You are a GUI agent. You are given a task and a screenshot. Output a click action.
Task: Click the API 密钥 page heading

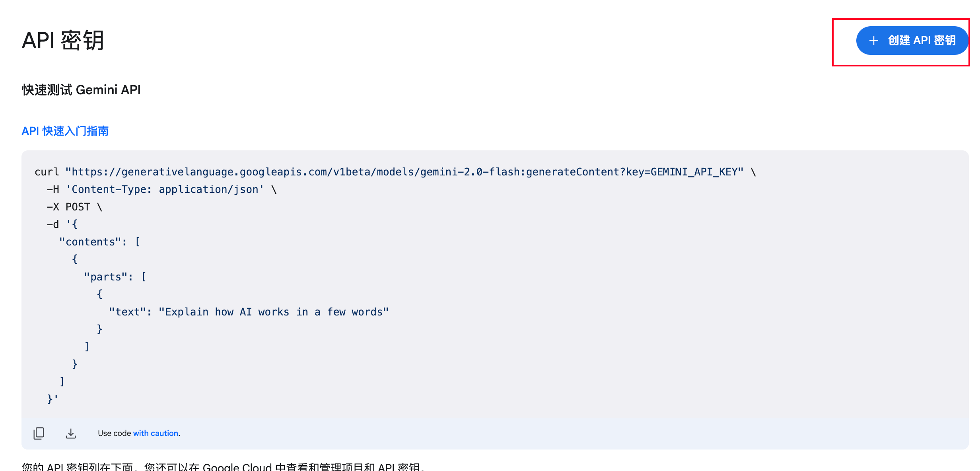tap(63, 41)
